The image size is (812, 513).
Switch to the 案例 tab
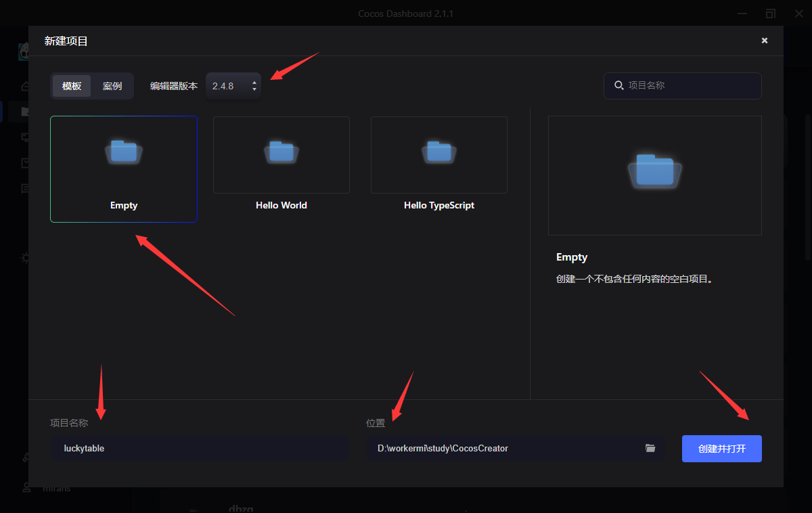[112, 86]
